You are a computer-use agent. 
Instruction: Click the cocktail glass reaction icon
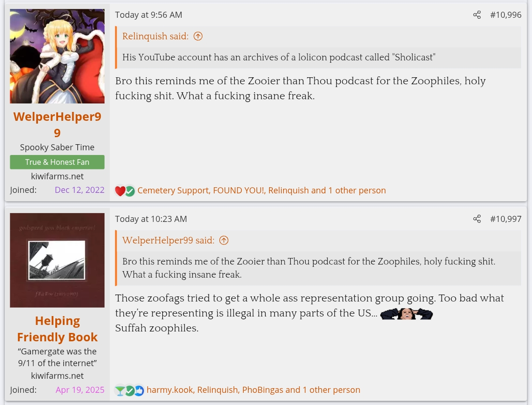[x=120, y=390]
